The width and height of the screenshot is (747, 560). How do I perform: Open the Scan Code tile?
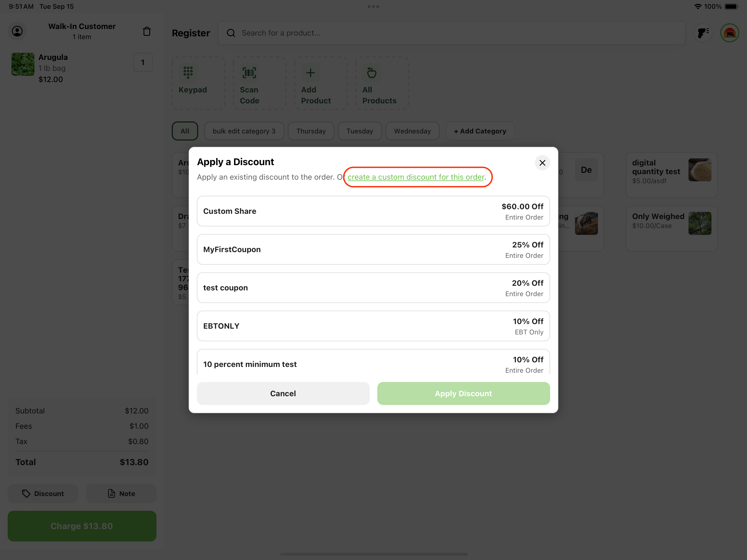(x=259, y=83)
